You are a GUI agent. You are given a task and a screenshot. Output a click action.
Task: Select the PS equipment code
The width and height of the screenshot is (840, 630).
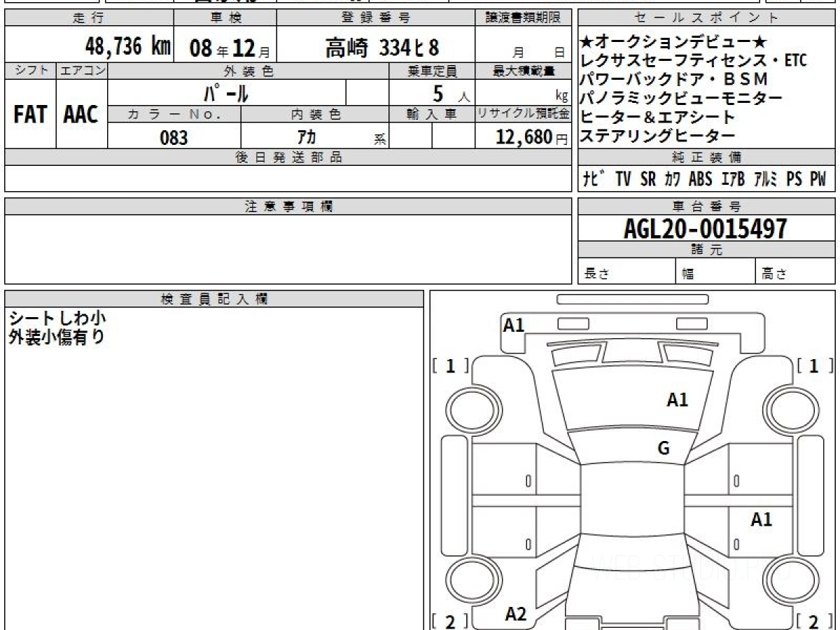[794, 179]
